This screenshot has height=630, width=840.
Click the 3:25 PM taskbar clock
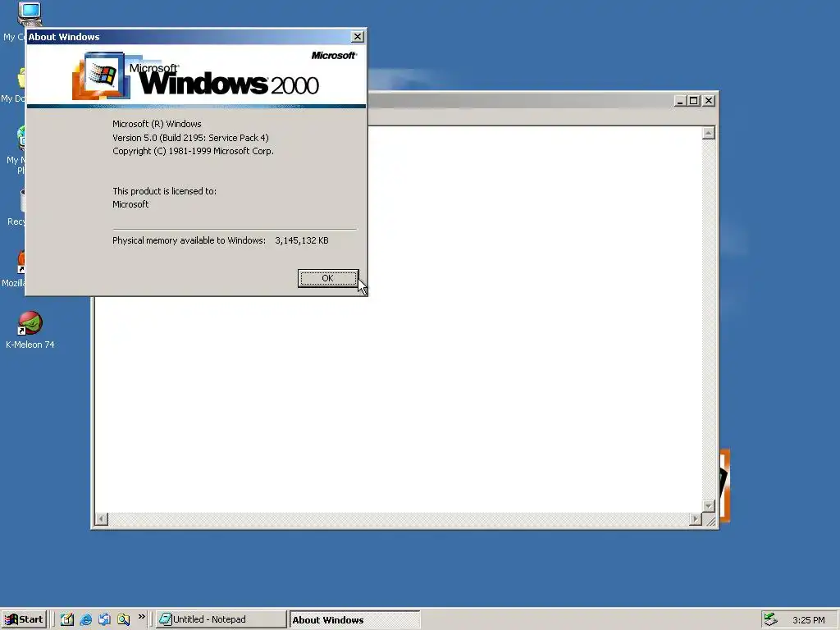click(x=808, y=620)
